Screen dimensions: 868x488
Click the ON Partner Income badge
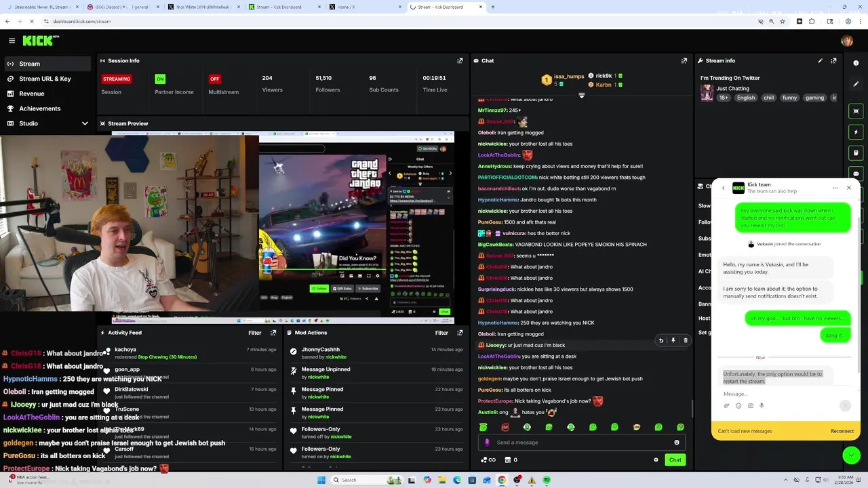[x=160, y=79]
